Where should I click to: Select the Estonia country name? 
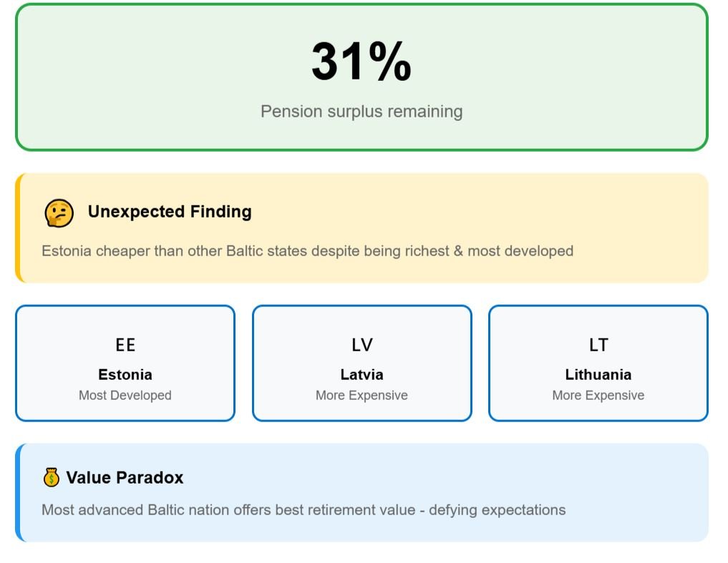(125, 374)
